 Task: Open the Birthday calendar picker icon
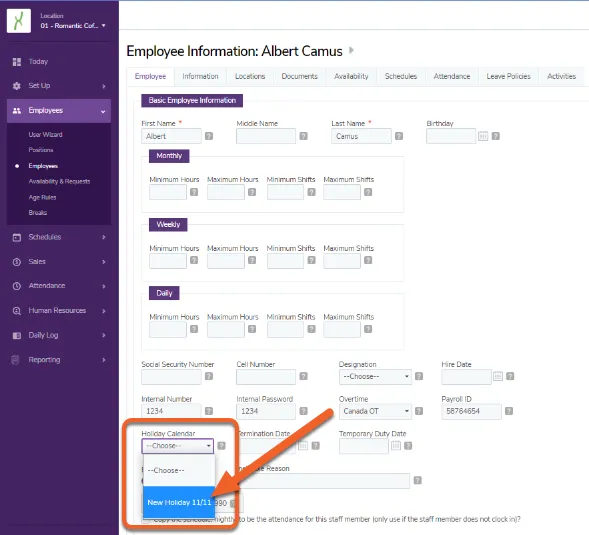click(x=483, y=136)
